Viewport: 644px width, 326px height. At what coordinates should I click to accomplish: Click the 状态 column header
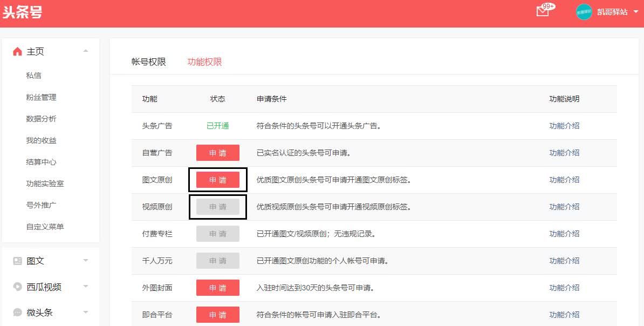(218, 99)
